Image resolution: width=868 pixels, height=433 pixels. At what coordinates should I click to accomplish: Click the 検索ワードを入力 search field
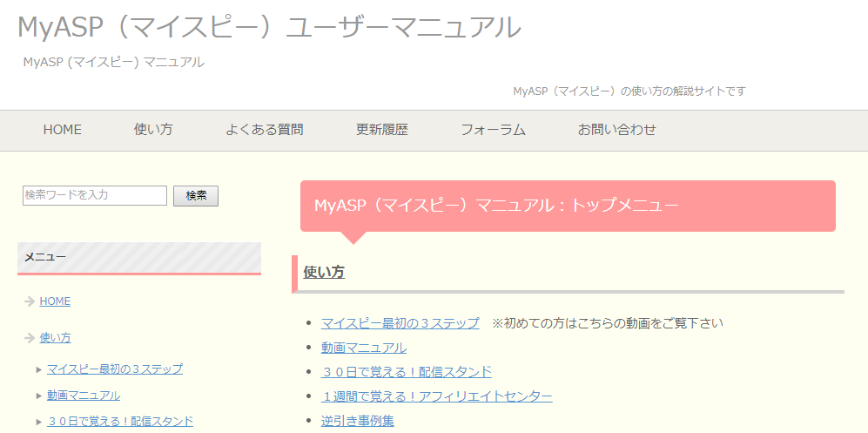(x=95, y=195)
